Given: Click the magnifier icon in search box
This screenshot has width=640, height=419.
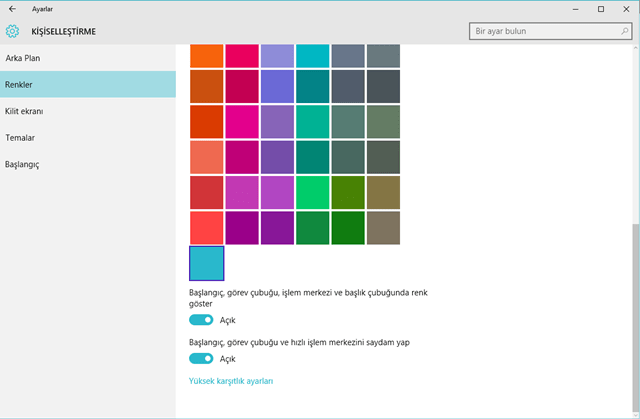Looking at the screenshot, I should [624, 31].
